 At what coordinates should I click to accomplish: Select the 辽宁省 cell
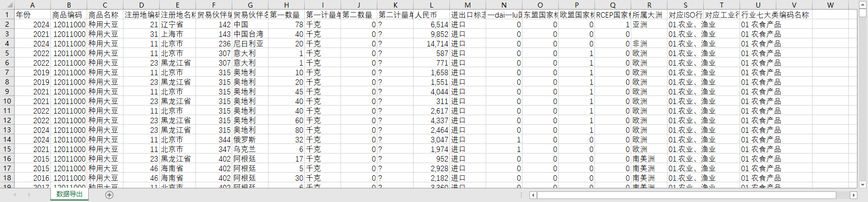178,24
